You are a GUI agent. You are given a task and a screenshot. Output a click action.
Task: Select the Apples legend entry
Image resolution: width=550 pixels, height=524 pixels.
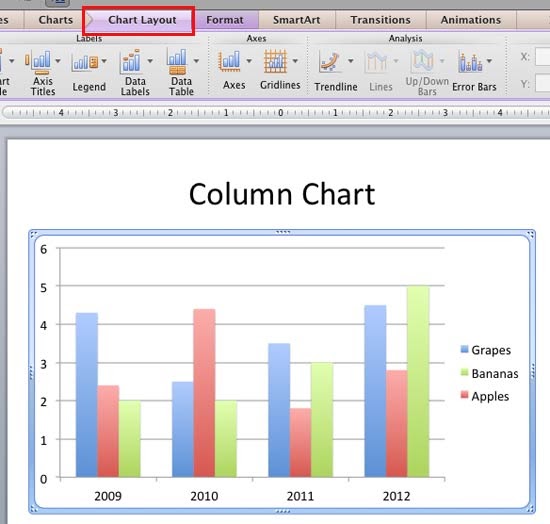coord(484,396)
